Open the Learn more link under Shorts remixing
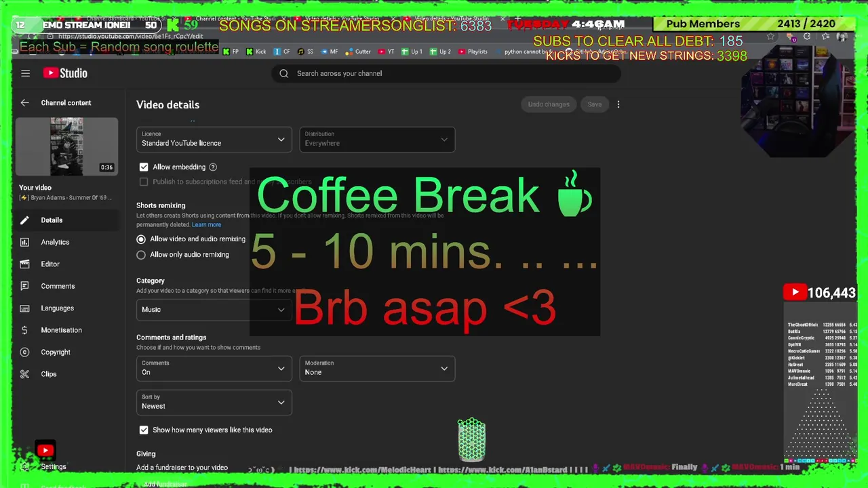This screenshot has width=868, height=488. pyautogui.click(x=206, y=225)
